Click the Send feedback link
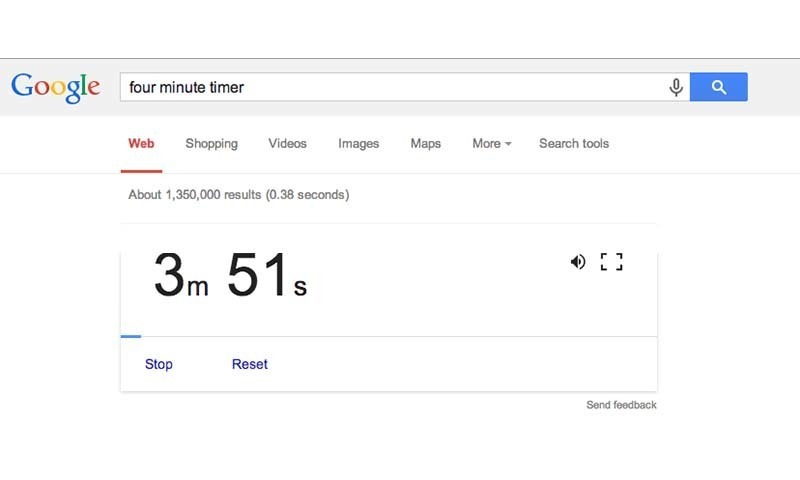Screen dimensions: 800x480 (x=621, y=405)
